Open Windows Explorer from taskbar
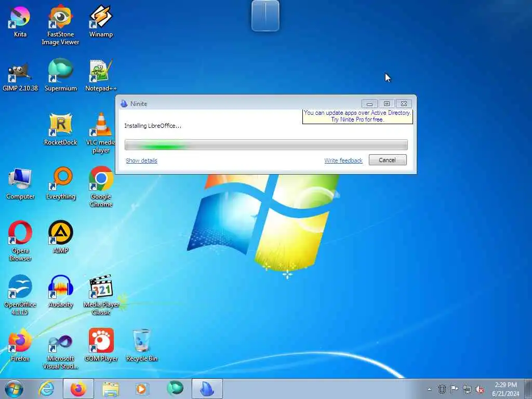 tap(111, 389)
